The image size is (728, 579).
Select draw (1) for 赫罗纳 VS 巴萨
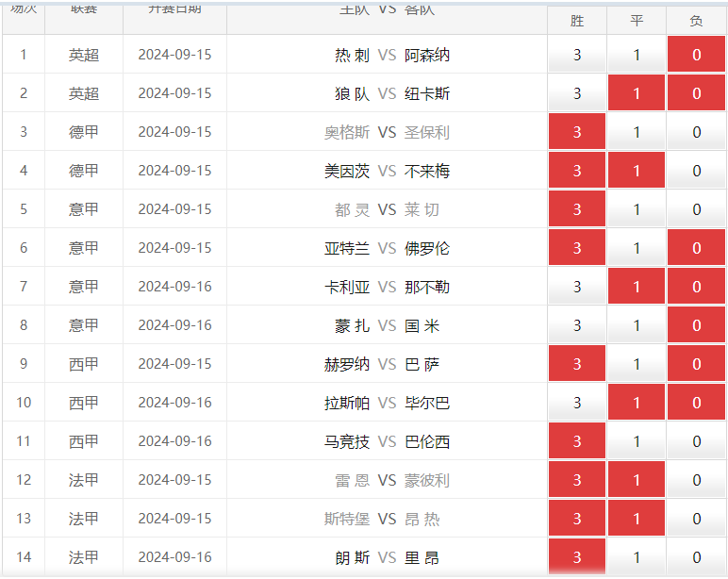coord(637,364)
